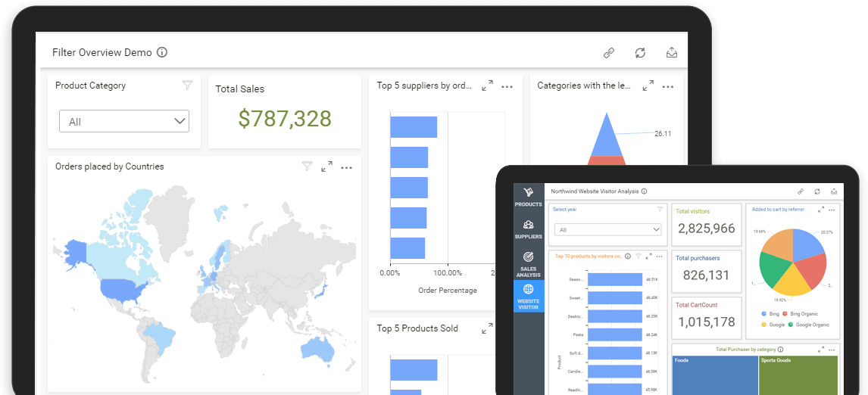
Task: Click the 1,015,178 Total CartCount value
Action: [707, 322]
